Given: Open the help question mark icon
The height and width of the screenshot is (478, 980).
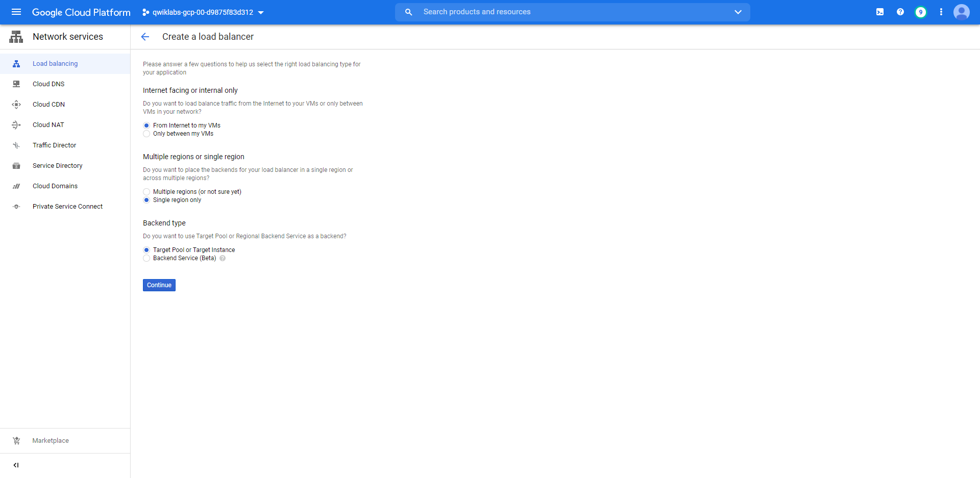Looking at the screenshot, I should click(900, 12).
